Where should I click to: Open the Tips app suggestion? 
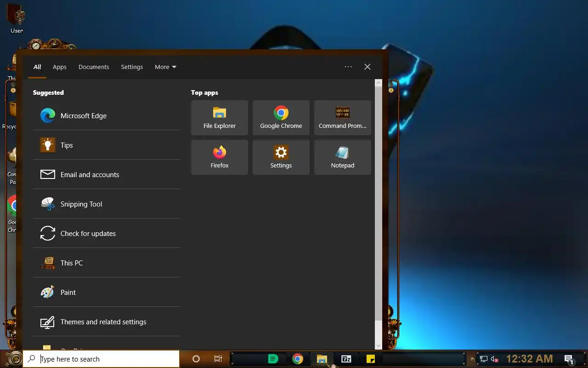point(106,145)
